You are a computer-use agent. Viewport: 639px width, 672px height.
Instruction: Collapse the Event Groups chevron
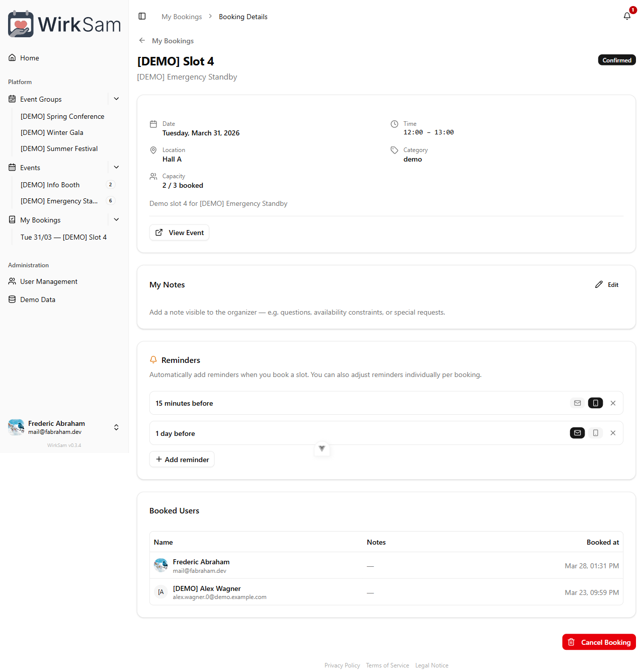(116, 99)
